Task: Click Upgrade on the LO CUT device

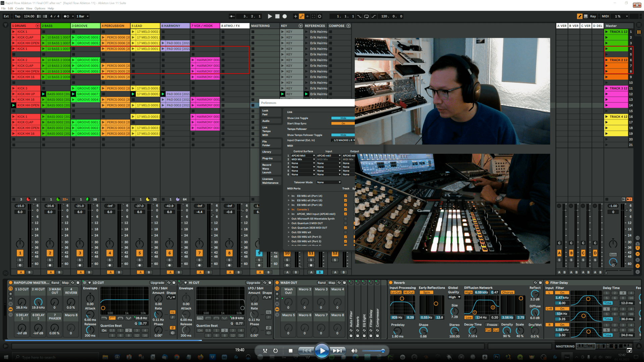Action: tap(157, 283)
